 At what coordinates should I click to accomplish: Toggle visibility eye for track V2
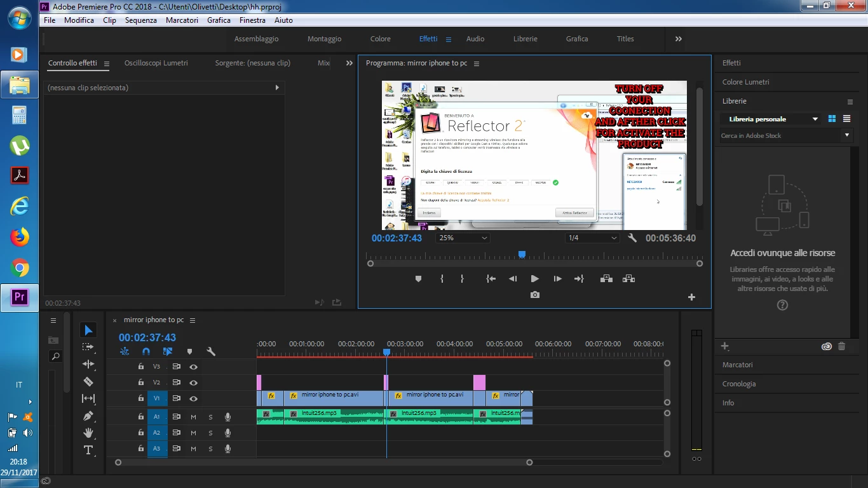pyautogui.click(x=193, y=383)
